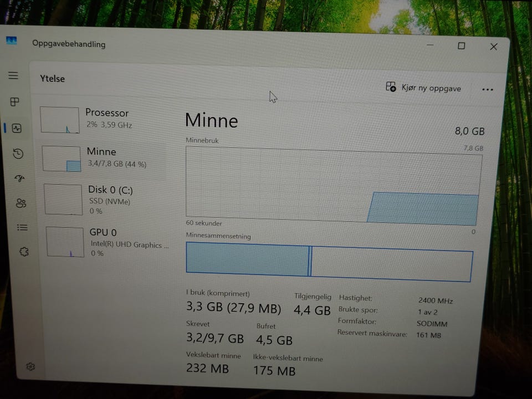The width and height of the screenshot is (532, 399).
Task: Open the App history page icon
Action: (x=18, y=154)
